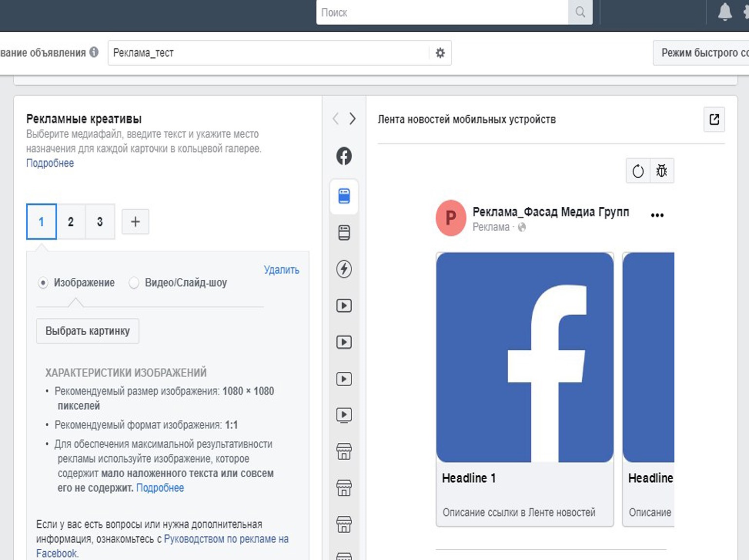Open the three-dot menu on ad preview
The height and width of the screenshot is (560, 749).
coord(657,215)
